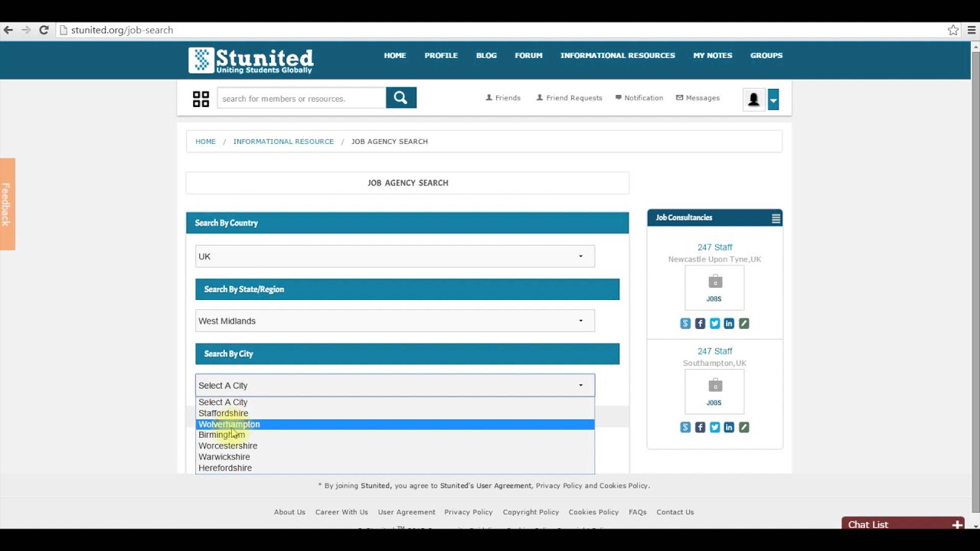This screenshot has height=551, width=980.
Task: Click the Stunited logo
Action: 251,60
